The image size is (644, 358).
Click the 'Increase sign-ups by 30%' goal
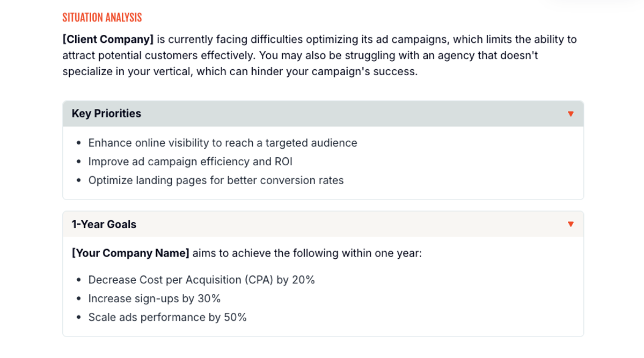coord(155,298)
